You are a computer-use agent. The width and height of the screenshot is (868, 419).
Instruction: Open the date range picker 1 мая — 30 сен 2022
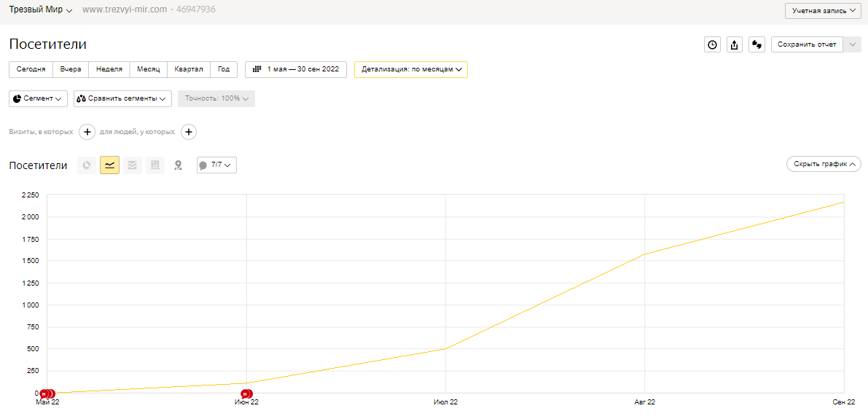point(296,69)
